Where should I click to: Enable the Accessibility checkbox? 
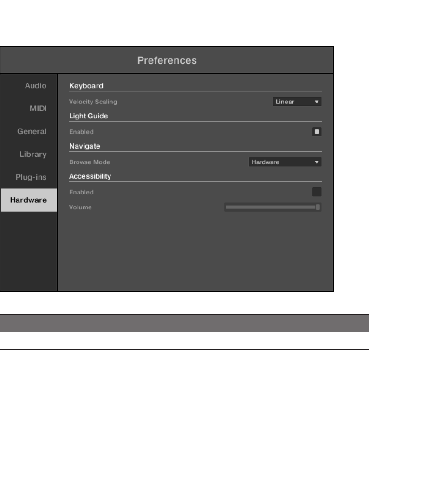coord(317,192)
